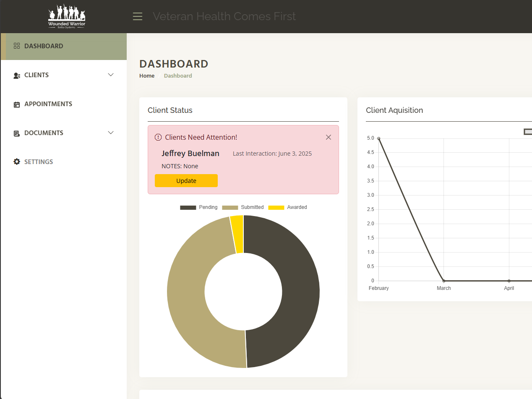Expand the Documents menu chevron

(x=111, y=133)
